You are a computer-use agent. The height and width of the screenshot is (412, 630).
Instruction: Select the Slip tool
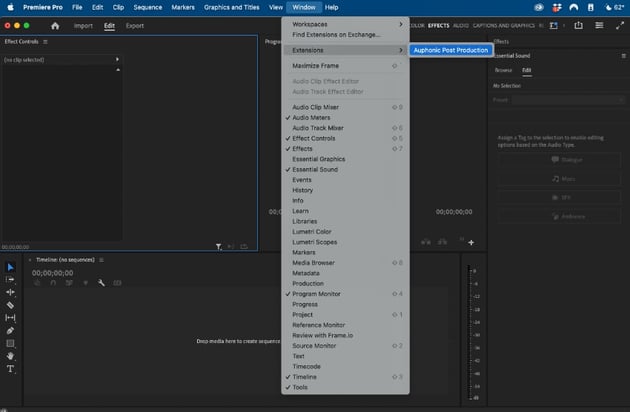pyautogui.click(x=10, y=318)
